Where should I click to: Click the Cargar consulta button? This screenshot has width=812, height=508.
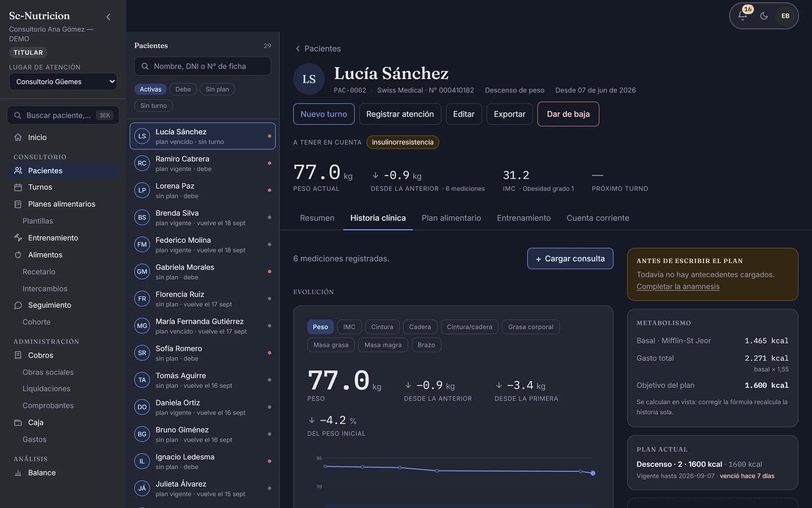pyautogui.click(x=570, y=259)
